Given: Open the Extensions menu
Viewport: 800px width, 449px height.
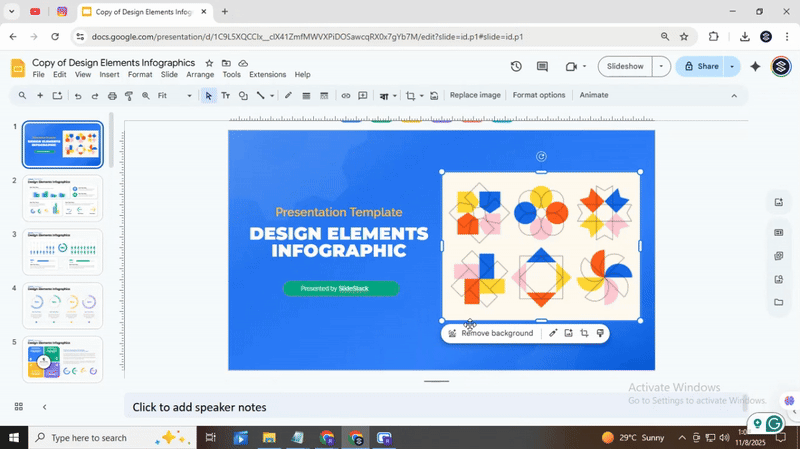Looking at the screenshot, I should point(267,75).
